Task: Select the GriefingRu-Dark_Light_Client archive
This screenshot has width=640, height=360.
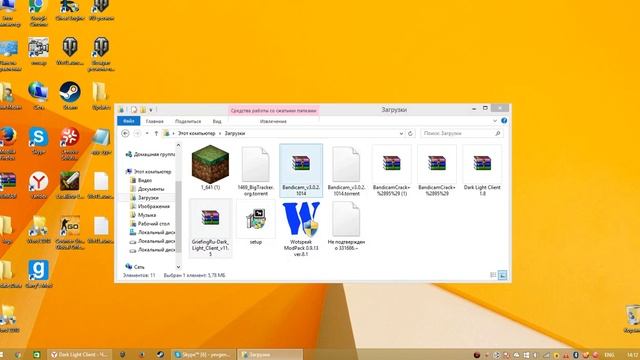Action: (x=210, y=228)
